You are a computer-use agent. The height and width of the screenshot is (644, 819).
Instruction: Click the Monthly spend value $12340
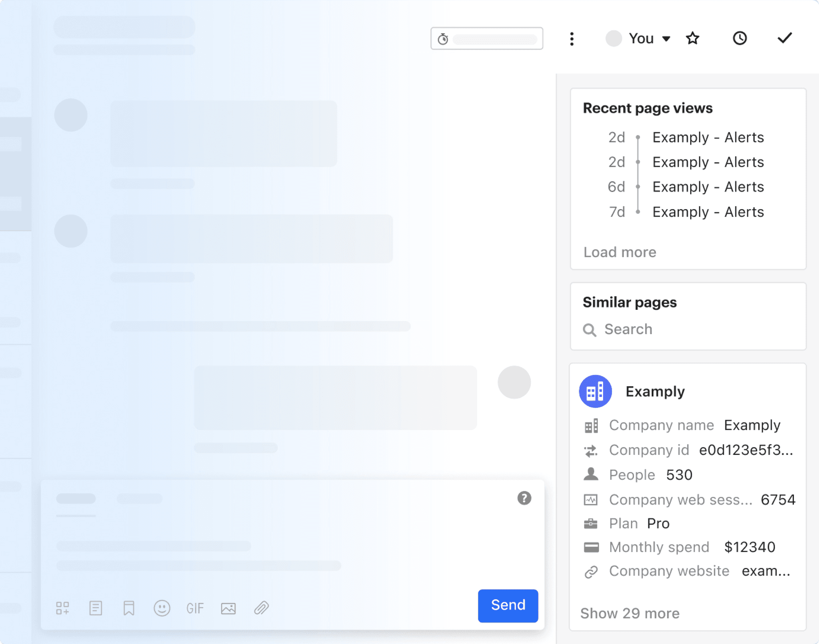[749, 547]
